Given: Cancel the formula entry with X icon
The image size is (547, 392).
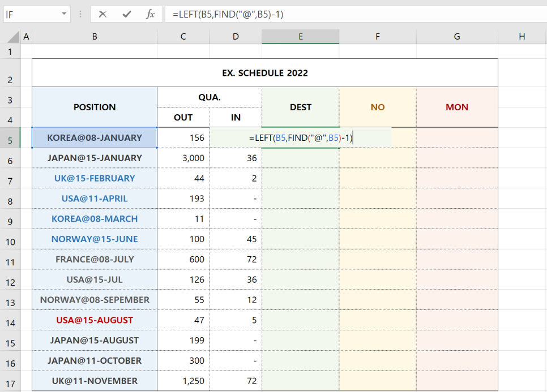Looking at the screenshot, I should click(102, 14).
